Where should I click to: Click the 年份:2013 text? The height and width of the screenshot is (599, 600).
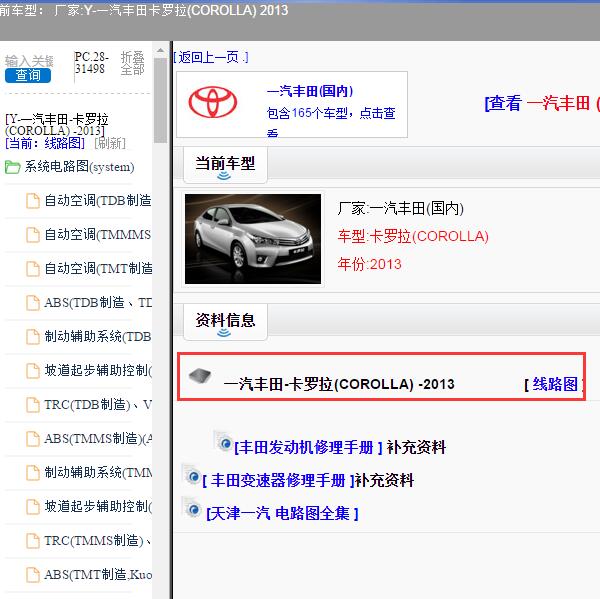(x=369, y=264)
